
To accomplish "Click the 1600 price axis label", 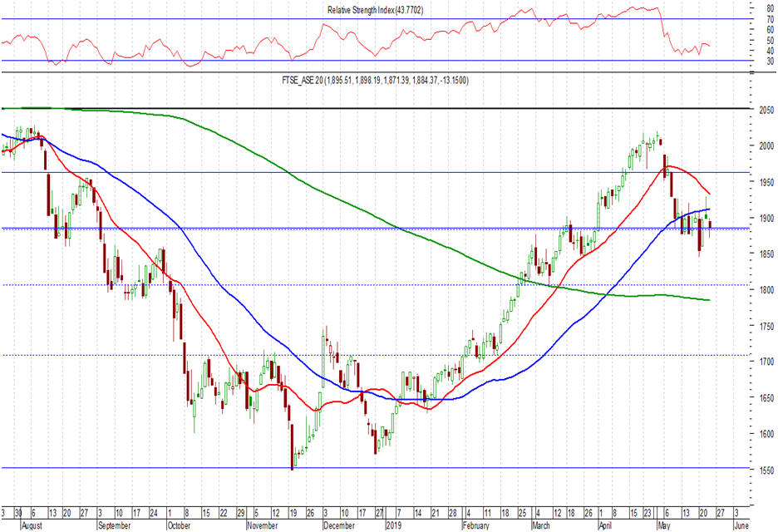I will (x=766, y=434).
